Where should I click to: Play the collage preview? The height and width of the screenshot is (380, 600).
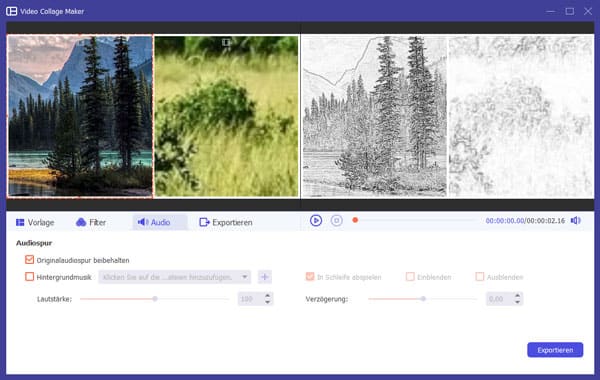tap(316, 221)
